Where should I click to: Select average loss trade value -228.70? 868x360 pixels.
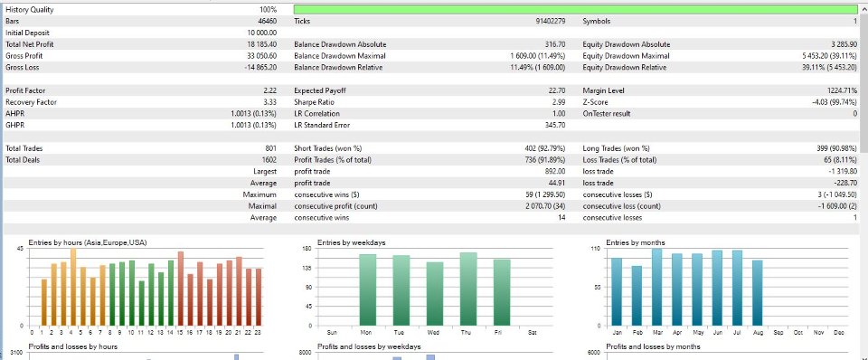846,183
